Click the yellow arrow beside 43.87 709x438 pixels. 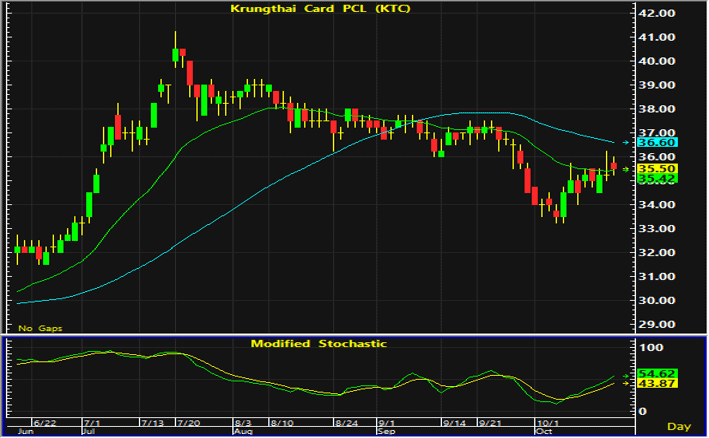pyautogui.click(x=626, y=383)
